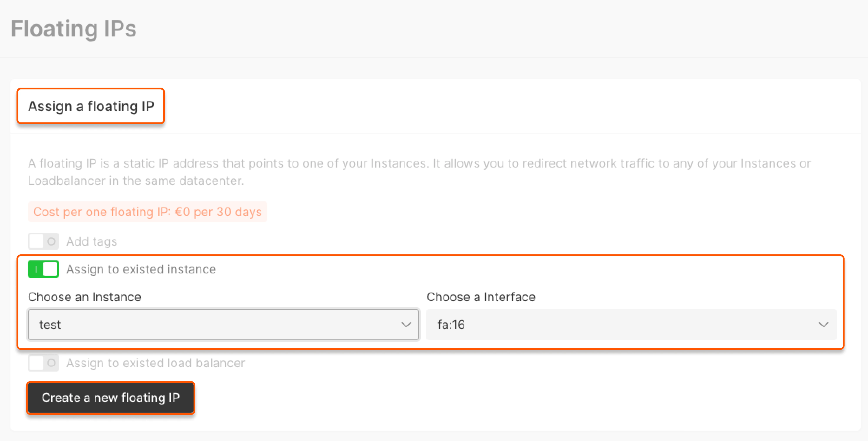Image resolution: width=868 pixels, height=441 pixels.
Task: Click the 'Floating IPs' page title
Action: click(x=74, y=28)
